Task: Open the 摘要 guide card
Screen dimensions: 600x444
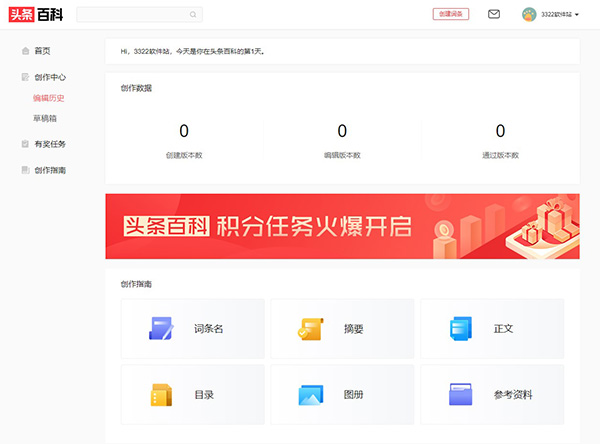Action: [x=342, y=328]
